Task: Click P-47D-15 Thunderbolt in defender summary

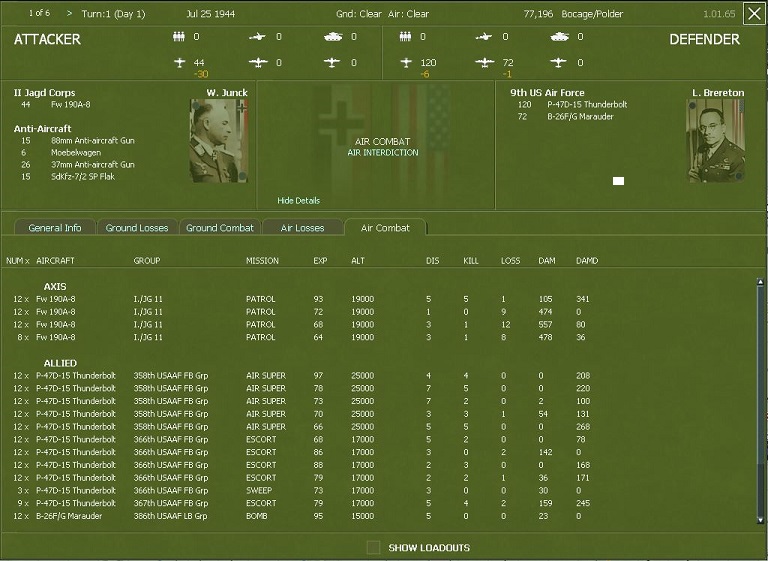Action: pos(587,104)
